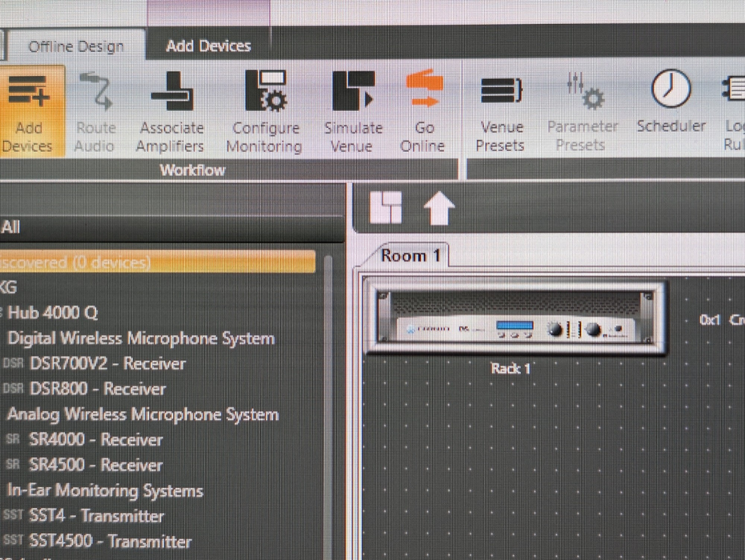Click the layout view icon above Room 1
Screen dimensions: 745x560
pyautogui.click(x=386, y=209)
